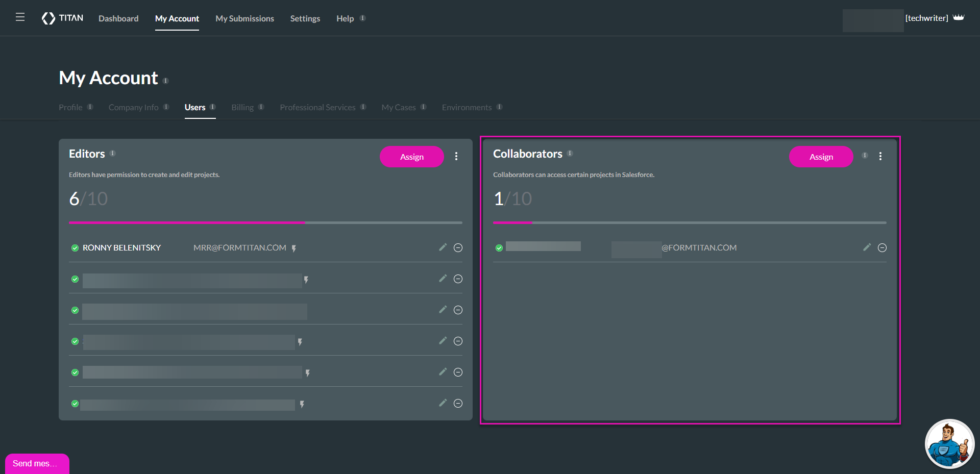Open Editors three-dot options menu
980x474 pixels.
(x=456, y=156)
